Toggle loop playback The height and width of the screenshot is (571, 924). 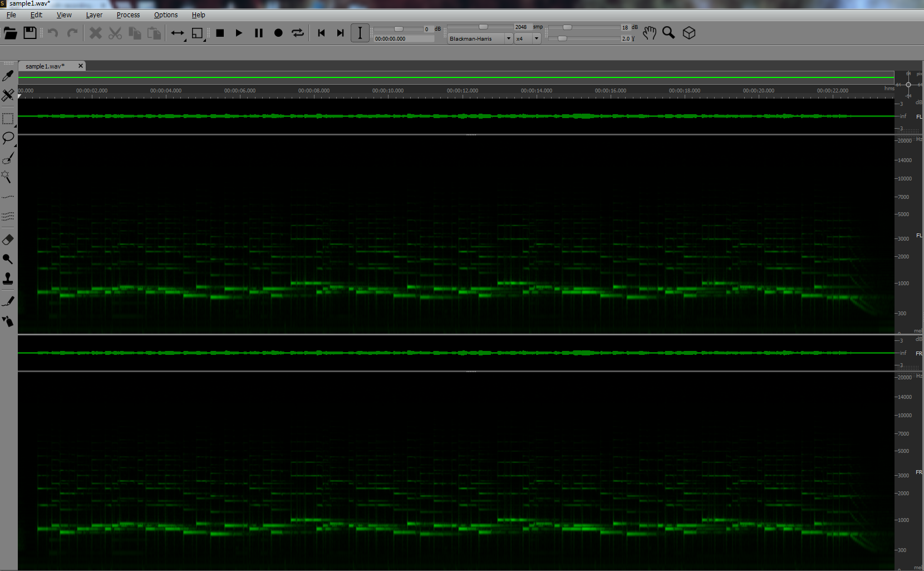pos(298,33)
